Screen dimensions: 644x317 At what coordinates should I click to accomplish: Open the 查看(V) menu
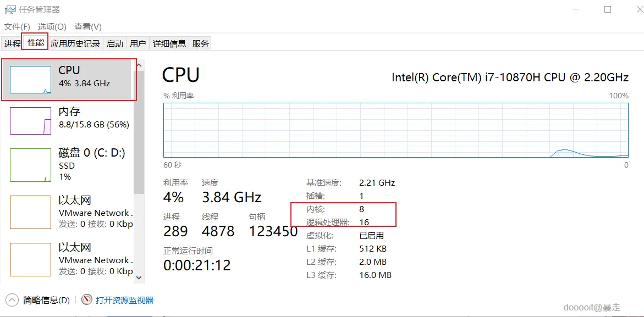coord(88,26)
